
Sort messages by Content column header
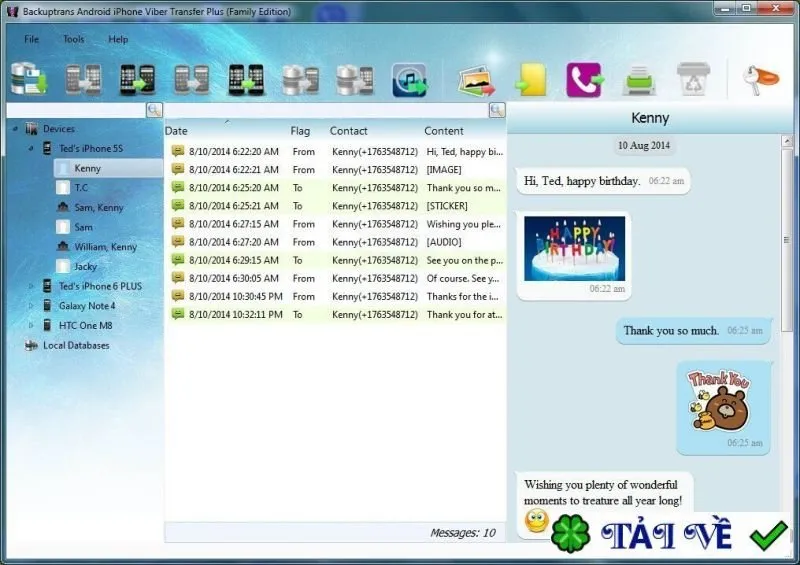(x=444, y=131)
